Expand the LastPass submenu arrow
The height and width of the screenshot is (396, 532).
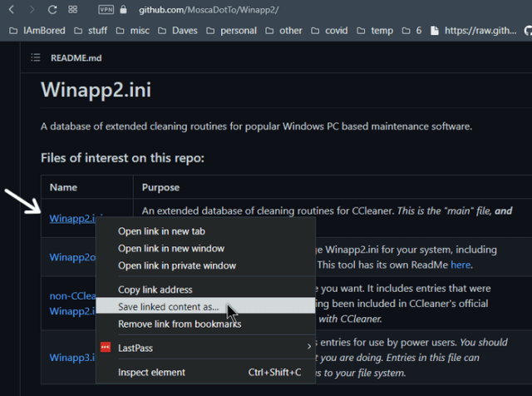[x=308, y=346]
